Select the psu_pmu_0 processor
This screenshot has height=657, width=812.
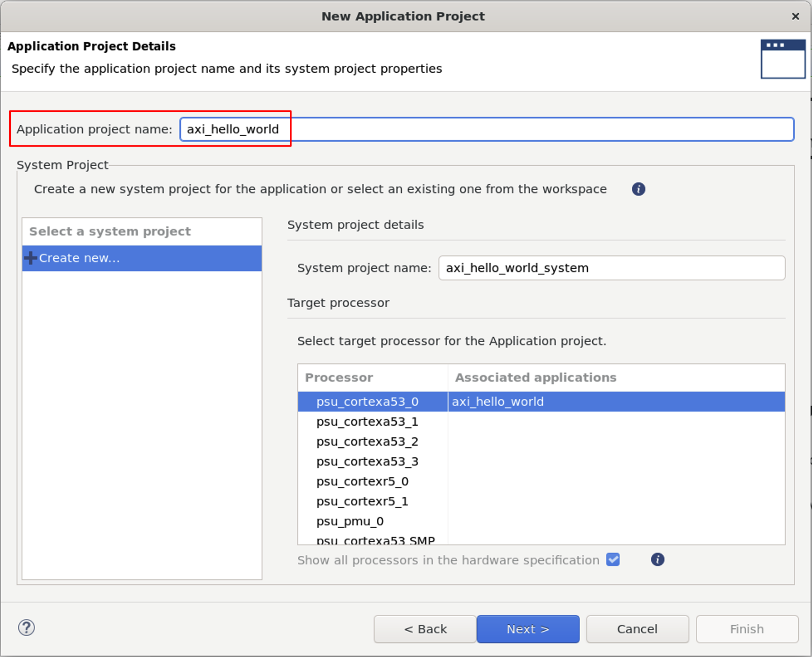pos(350,521)
